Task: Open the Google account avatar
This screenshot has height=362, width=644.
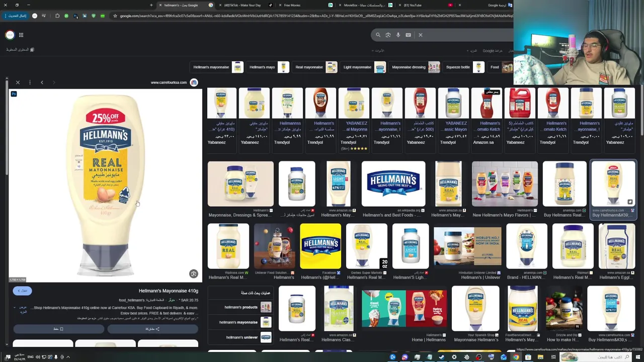Action: pyautogui.click(x=10, y=35)
